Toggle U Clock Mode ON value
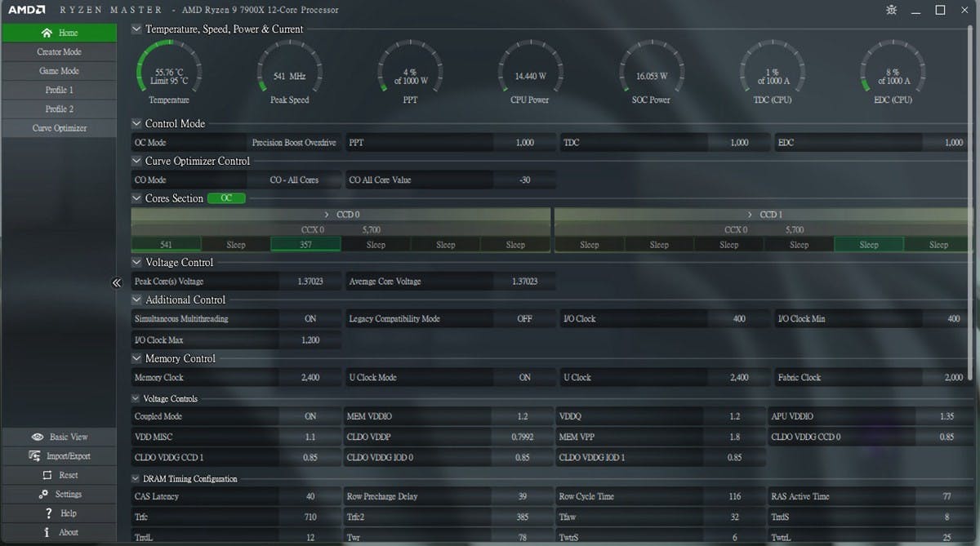 click(524, 378)
